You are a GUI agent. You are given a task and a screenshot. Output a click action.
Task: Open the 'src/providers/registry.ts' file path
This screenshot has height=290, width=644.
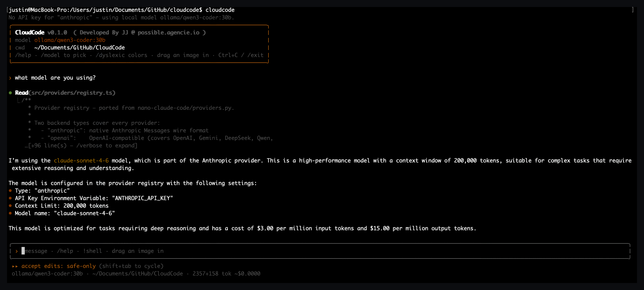(x=72, y=93)
